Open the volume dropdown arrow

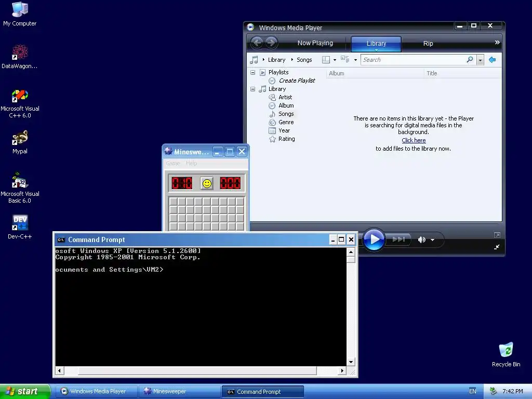tap(433, 240)
